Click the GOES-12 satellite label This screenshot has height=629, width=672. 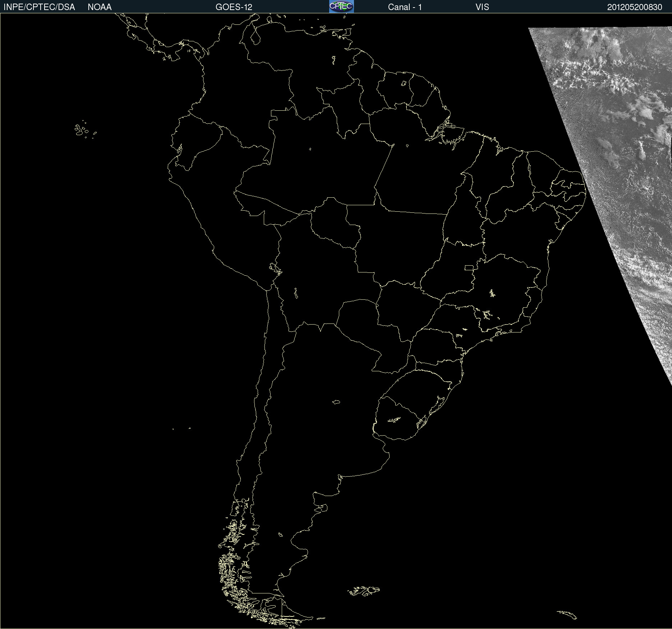[x=234, y=7]
